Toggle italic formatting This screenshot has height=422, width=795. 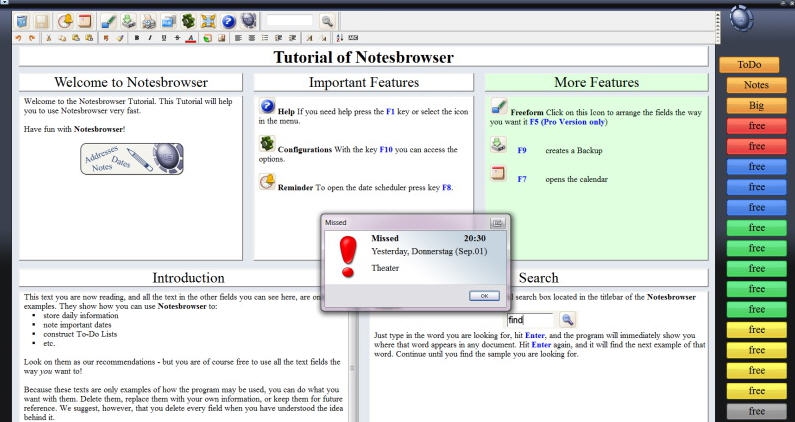click(150, 38)
